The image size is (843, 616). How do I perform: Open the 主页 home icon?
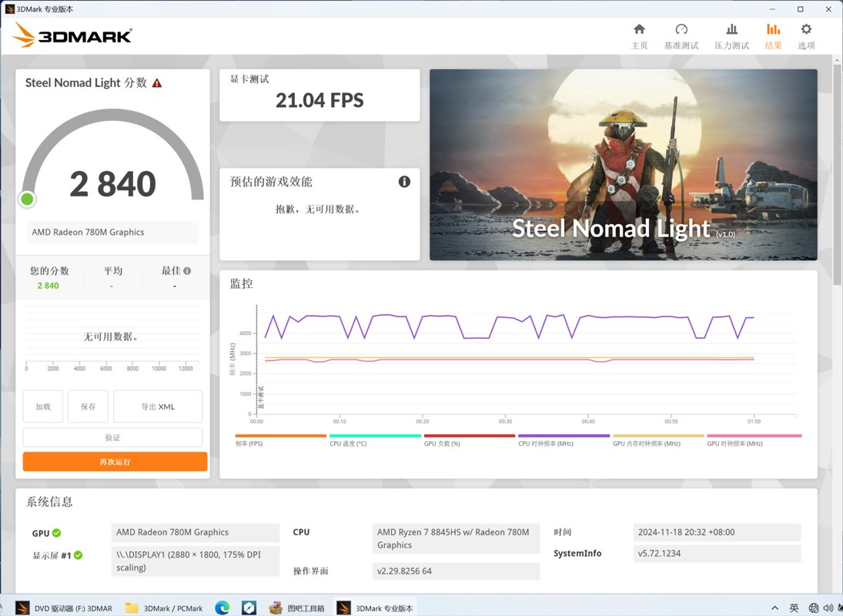click(x=639, y=29)
